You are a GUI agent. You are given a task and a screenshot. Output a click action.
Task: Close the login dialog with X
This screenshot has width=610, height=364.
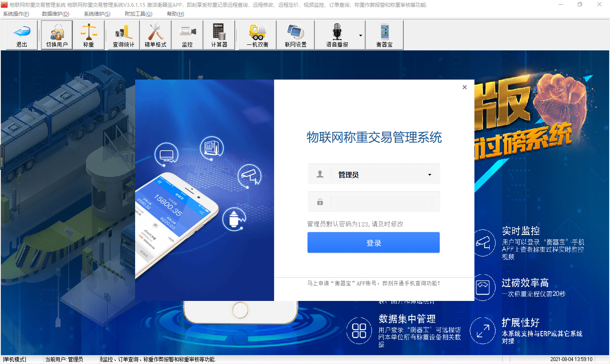(465, 87)
